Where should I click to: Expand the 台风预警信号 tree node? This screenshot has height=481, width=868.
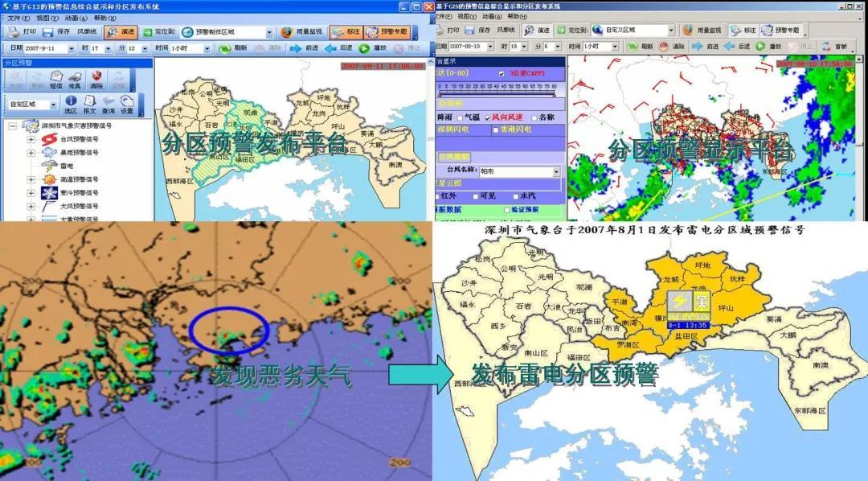tap(31, 139)
